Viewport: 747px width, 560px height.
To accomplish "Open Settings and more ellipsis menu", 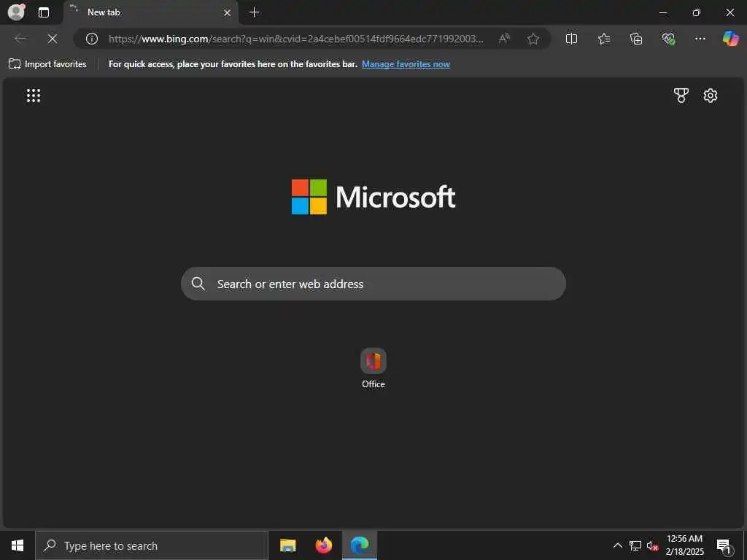I will [700, 39].
